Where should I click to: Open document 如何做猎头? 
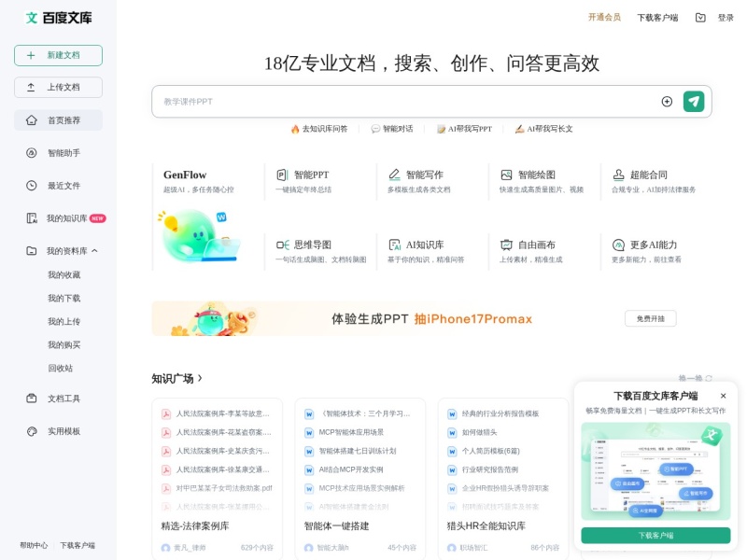pos(479,432)
